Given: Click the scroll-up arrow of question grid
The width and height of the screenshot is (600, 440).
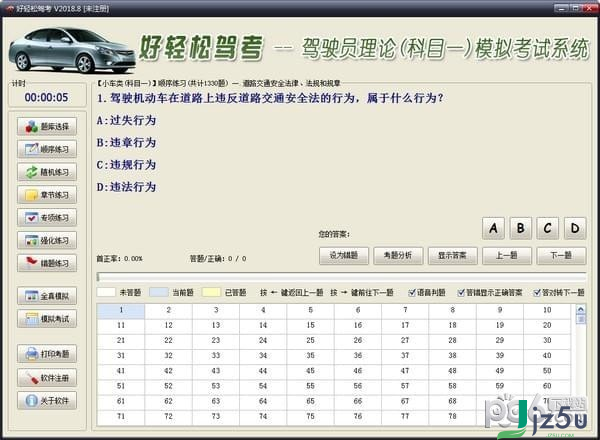Looking at the screenshot, I should (x=580, y=310).
